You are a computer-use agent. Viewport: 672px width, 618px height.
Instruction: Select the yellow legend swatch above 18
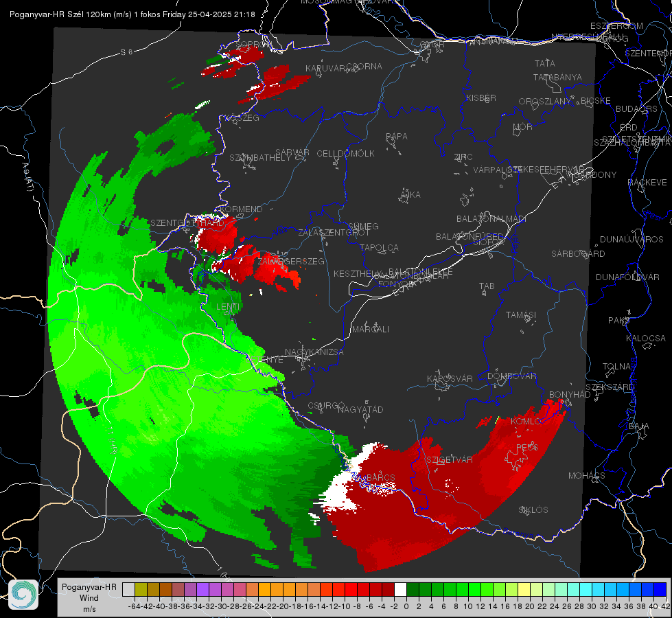pyautogui.click(x=524, y=589)
